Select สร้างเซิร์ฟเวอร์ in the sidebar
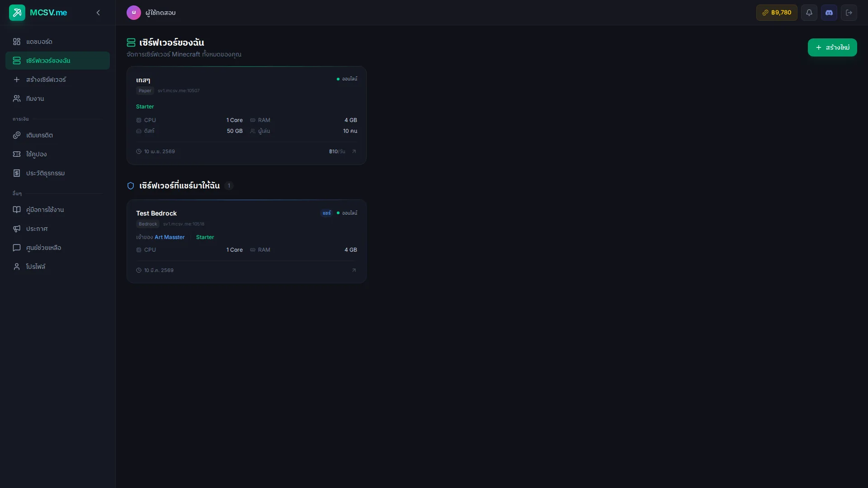This screenshot has height=488, width=868. point(46,80)
